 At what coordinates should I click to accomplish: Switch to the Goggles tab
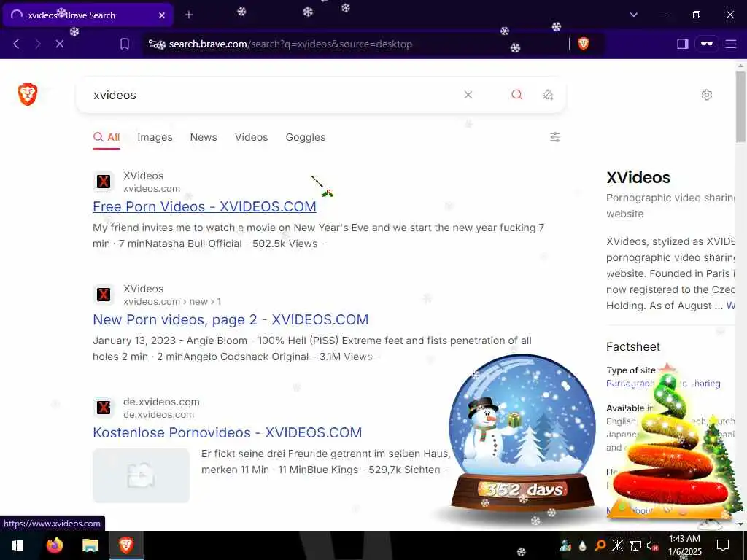click(x=306, y=138)
